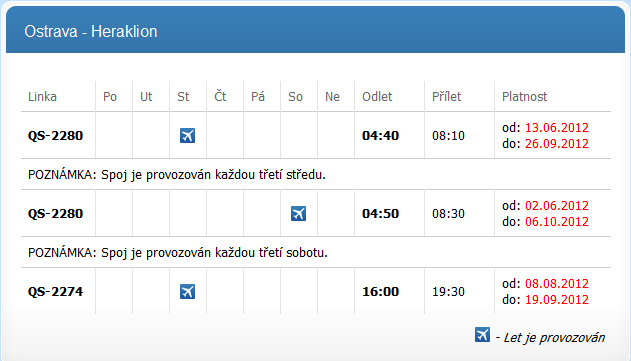
Task: Click arrival time 08:30
Action: click(x=448, y=214)
